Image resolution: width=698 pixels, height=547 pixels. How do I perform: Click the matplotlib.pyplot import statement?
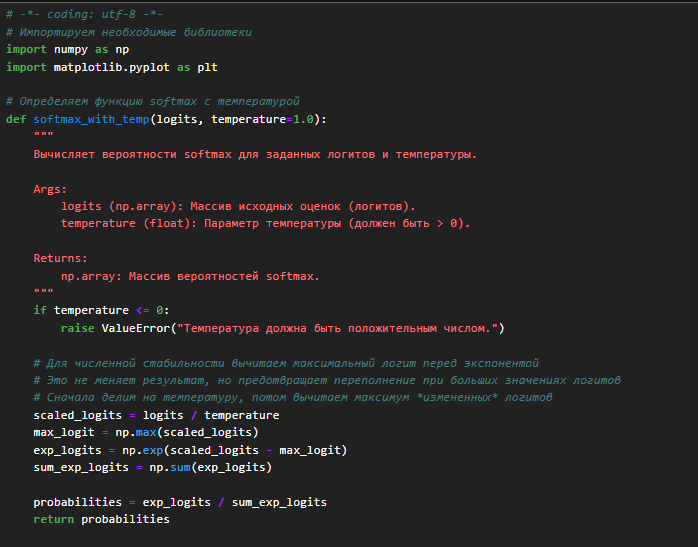tap(112, 67)
